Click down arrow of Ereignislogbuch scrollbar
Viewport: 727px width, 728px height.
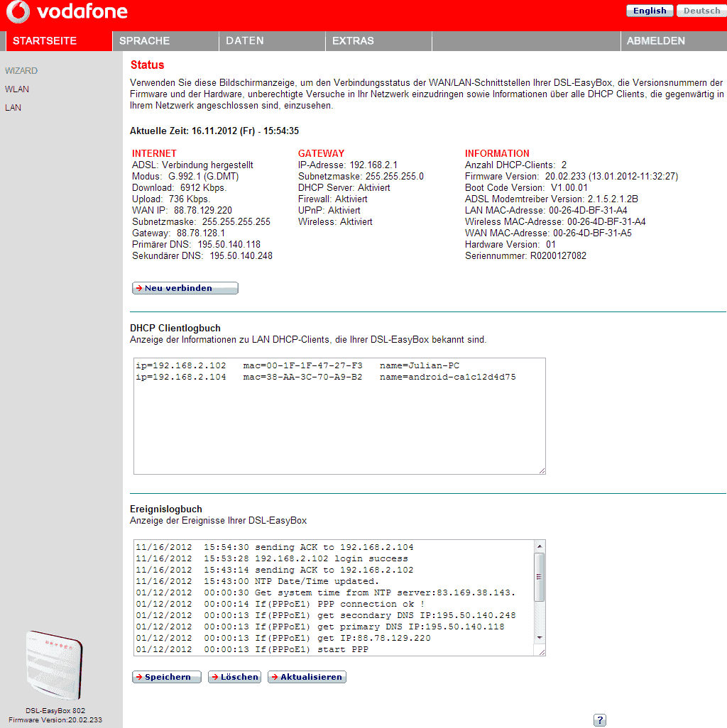click(x=540, y=638)
